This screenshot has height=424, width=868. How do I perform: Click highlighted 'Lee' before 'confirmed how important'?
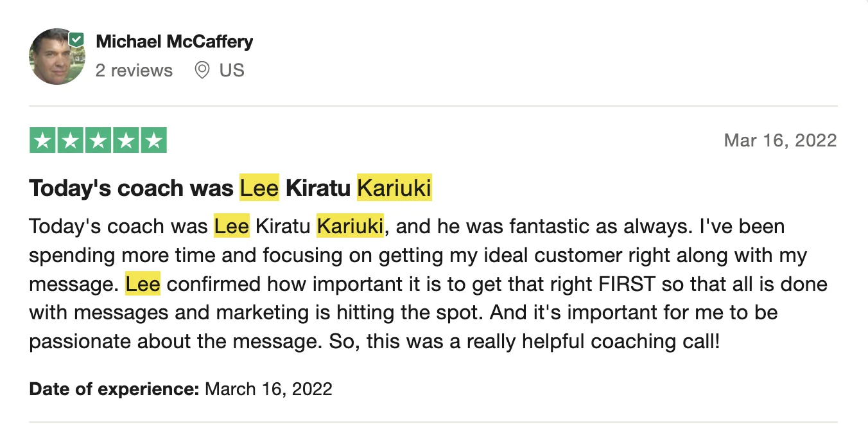[143, 284]
